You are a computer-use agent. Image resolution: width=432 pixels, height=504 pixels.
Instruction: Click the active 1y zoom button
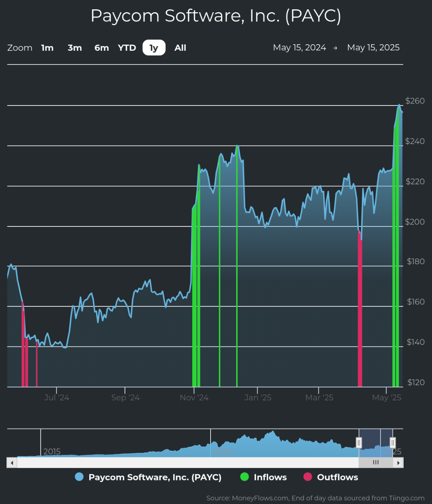click(x=154, y=48)
